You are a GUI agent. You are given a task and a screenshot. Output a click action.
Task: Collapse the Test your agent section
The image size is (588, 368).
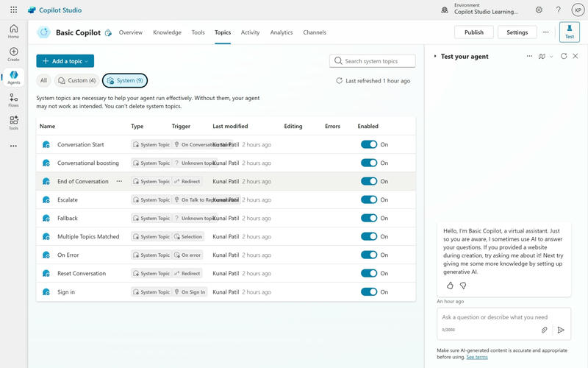[435, 56]
